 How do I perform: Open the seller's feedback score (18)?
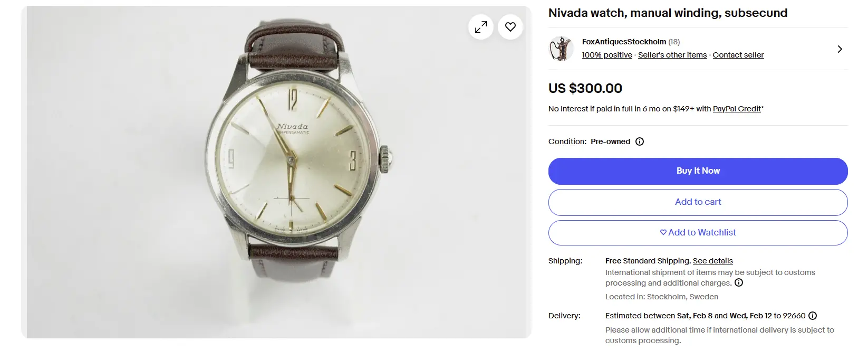tap(674, 42)
